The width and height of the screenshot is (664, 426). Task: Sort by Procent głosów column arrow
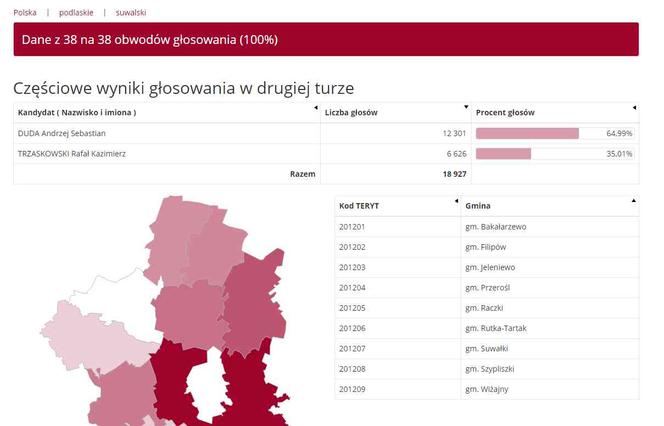(x=634, y=108)
